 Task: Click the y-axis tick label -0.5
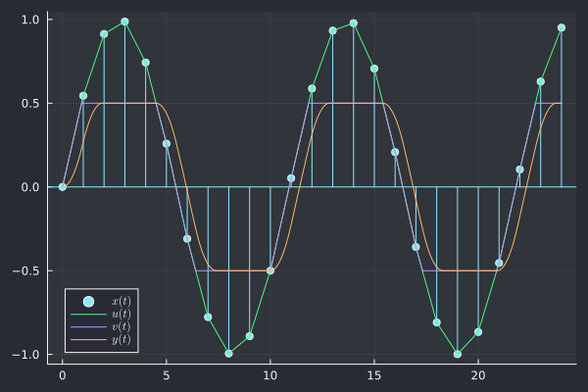(x=27, y=270)
